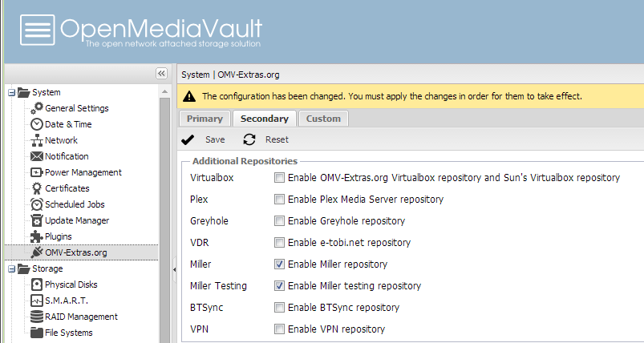
Task: Click the Update Manager icon
Action: point(37,220)
